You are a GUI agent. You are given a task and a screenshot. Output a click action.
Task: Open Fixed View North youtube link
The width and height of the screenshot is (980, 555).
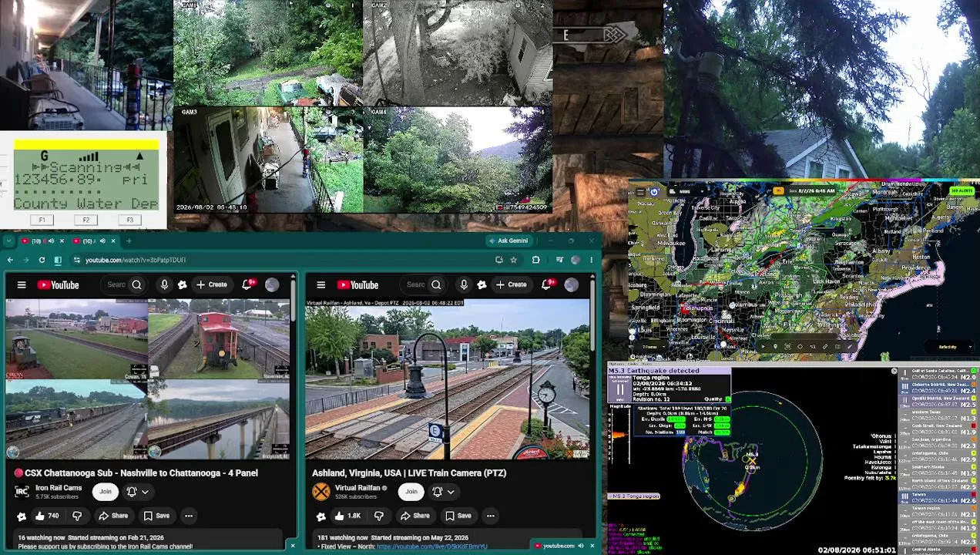pos(431,547)
